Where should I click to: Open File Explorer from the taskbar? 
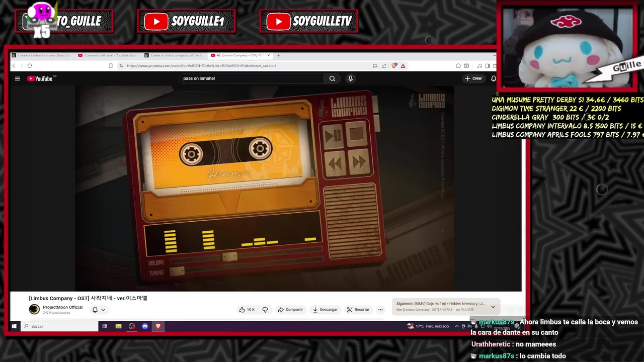click(x=118, y=326)
